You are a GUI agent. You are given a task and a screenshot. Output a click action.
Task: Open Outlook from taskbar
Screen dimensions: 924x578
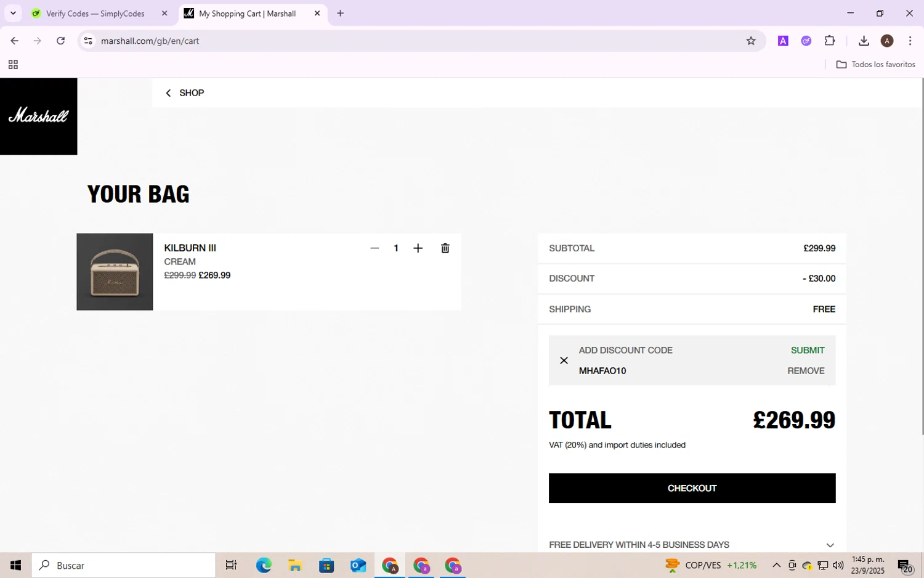pyautogui.click(x=358, y=565)
